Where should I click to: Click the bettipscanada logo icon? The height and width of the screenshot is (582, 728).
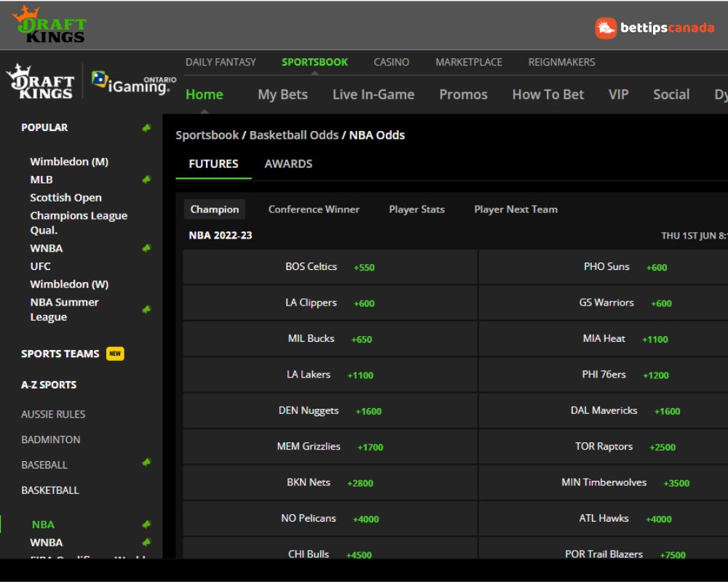606,28
